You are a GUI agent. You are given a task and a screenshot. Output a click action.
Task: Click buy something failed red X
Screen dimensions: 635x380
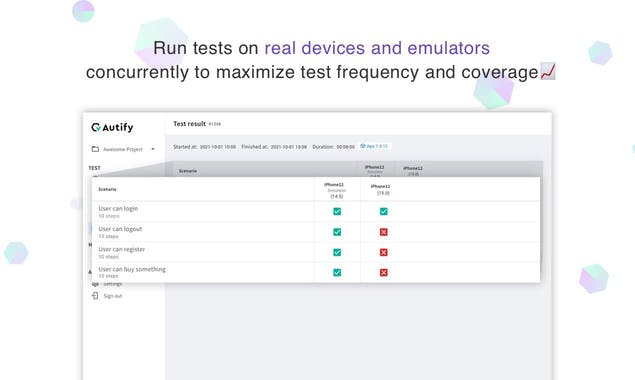[384, 273]
